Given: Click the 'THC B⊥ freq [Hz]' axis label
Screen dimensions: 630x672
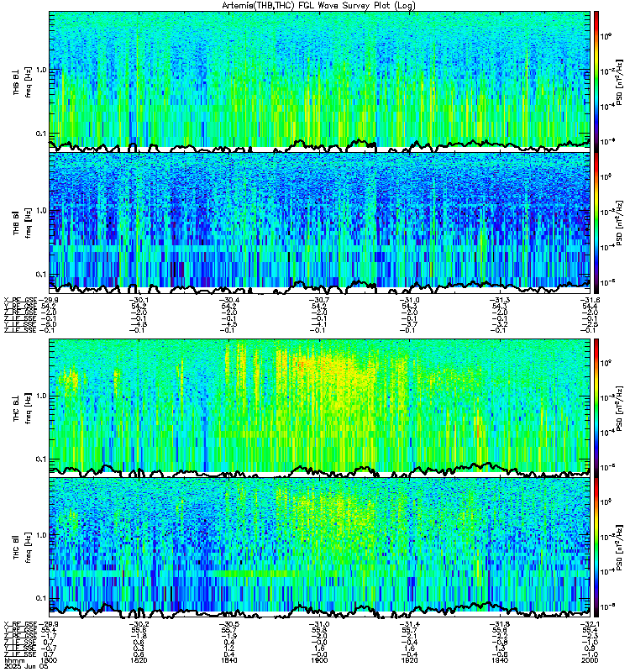Looking at the screenshot, I should [23, 408].
